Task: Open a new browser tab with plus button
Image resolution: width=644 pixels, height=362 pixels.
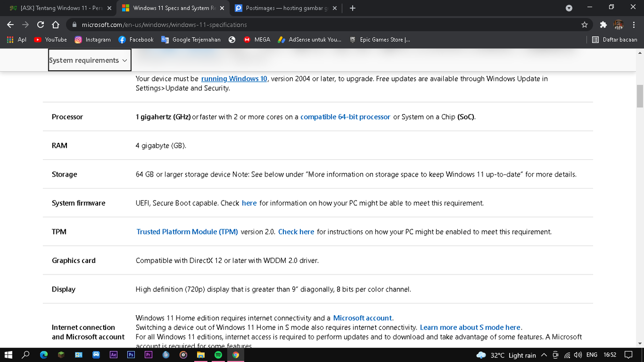Action: (x=353, y=8)
